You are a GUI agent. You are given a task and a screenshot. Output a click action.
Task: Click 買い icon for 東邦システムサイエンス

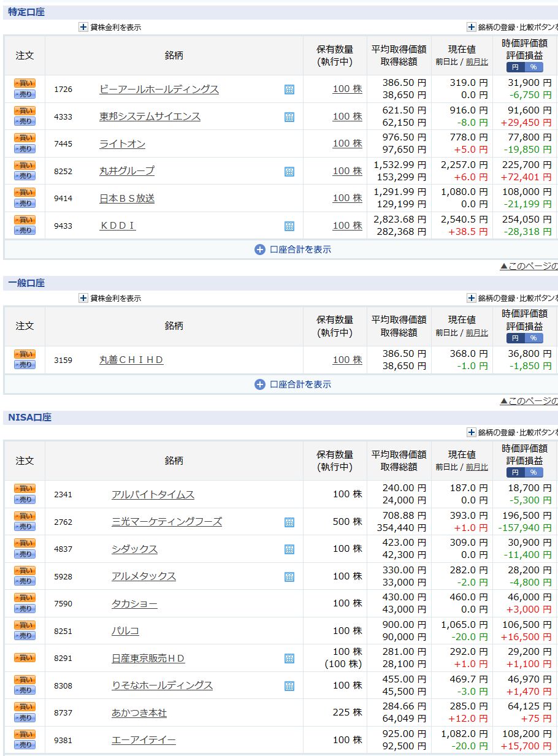pyautogui.click(x=25, y=110)
